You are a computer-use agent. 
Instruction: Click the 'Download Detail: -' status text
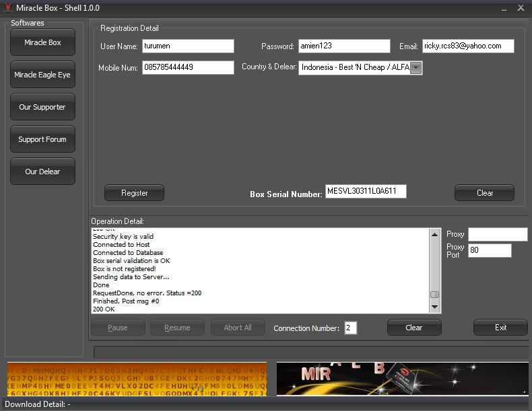click(37, 404)
